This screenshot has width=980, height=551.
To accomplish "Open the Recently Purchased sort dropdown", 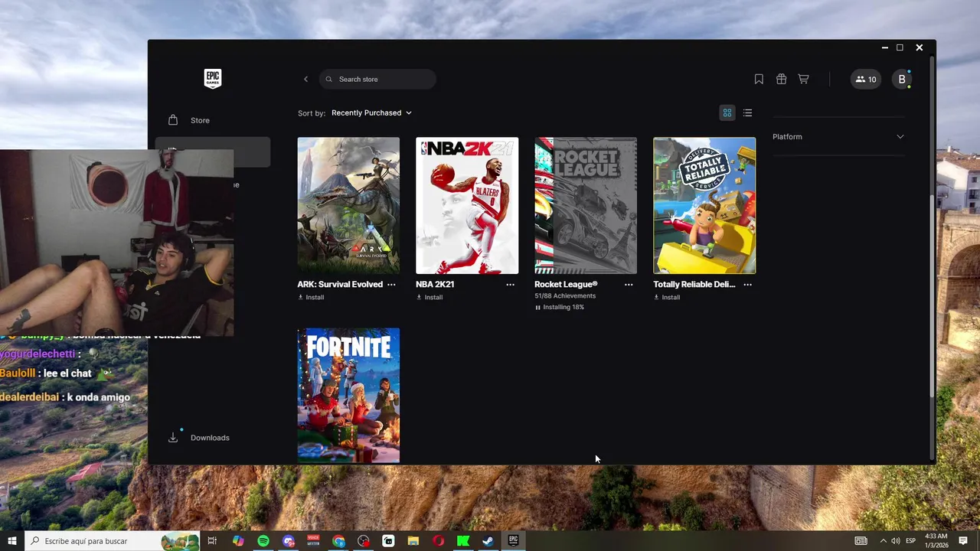I will pyautogui.click(x=371, y=112).
